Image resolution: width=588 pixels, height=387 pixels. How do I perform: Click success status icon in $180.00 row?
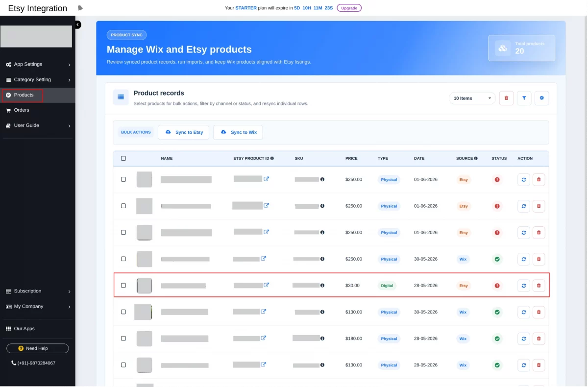pos(497,339)
